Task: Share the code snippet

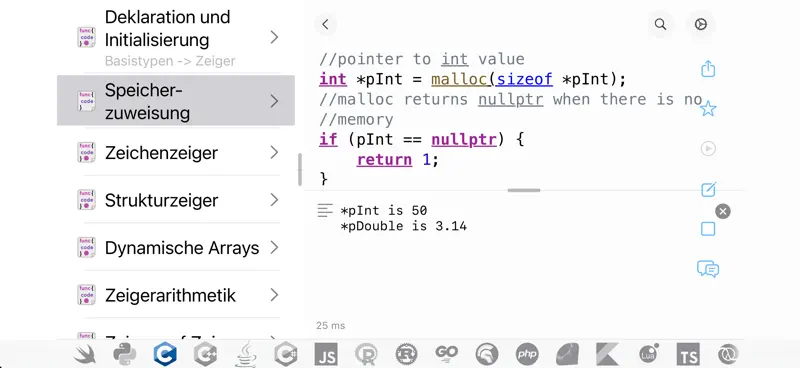Action: (x=708, y=69)
